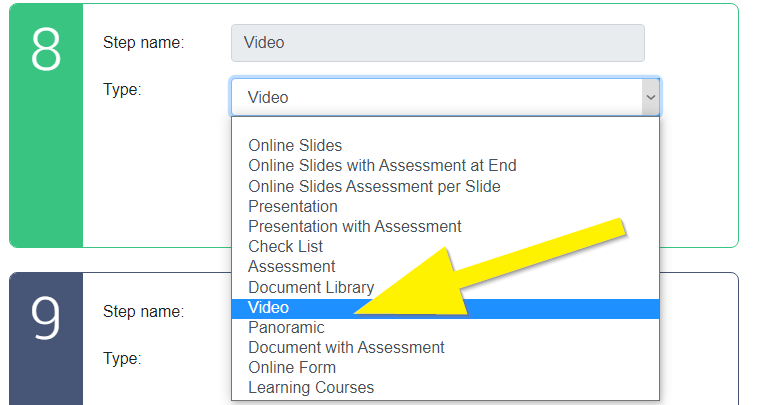Click the Type dropdown arrow chevron
This screenshot has height=405, width=759.
(651, 97)
